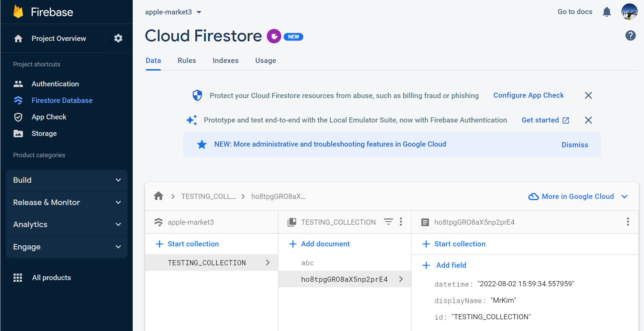
Task: Click the document icon in header
Action: point(425,222)
